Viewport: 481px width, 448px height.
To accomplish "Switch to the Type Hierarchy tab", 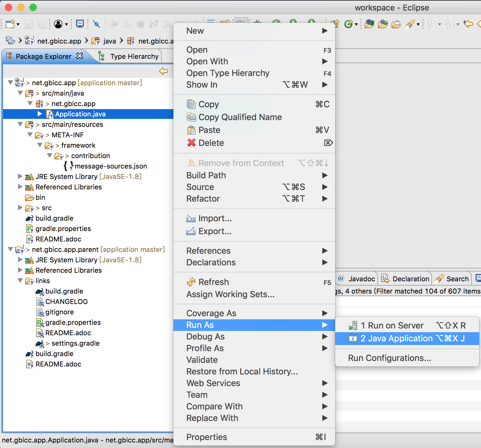I will (x=134, y=56).
